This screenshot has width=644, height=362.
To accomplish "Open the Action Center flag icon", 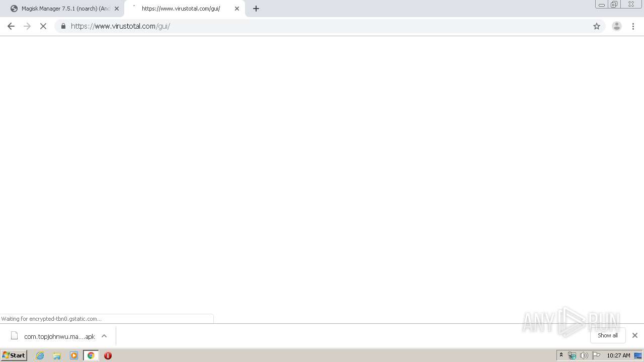I will [x=596, y=355].
